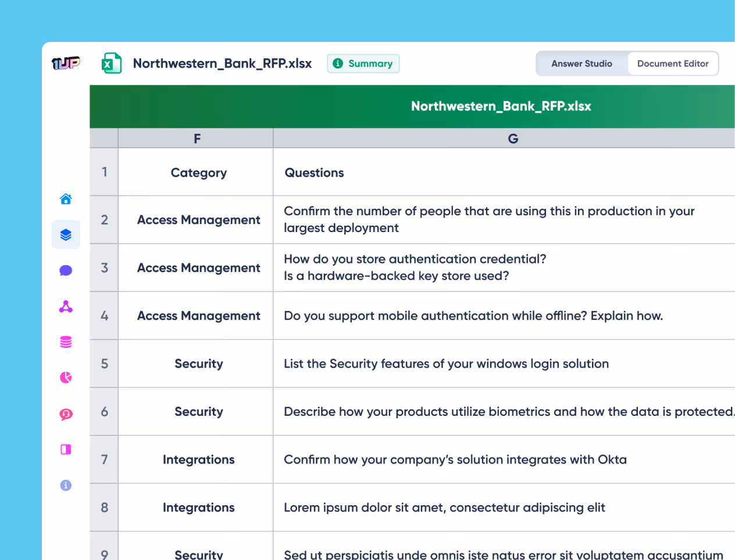Click the 1UP logo

66,63
